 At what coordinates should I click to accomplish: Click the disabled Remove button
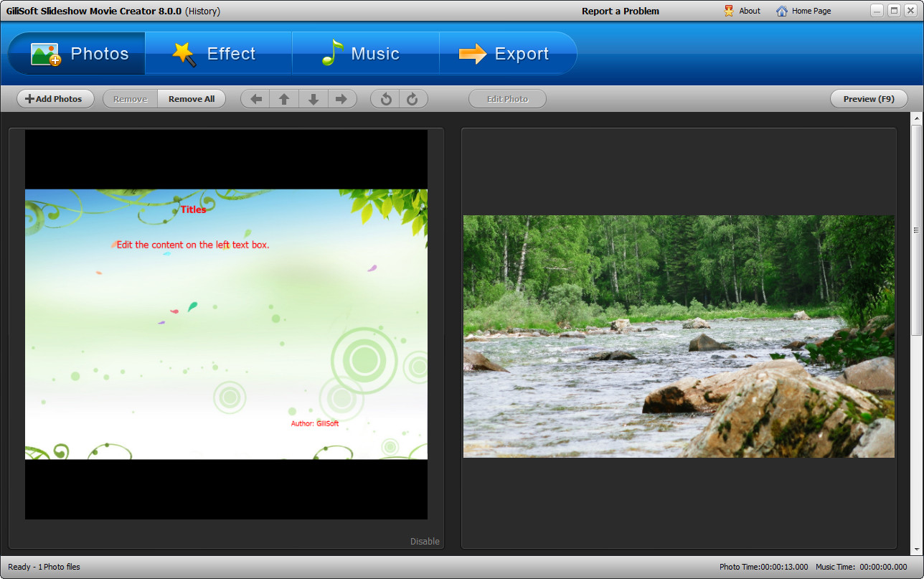pyautogui.click(x=131, y=99)
